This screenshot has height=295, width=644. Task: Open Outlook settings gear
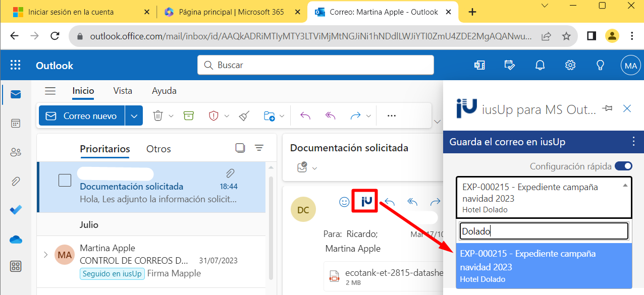point(570,65)
